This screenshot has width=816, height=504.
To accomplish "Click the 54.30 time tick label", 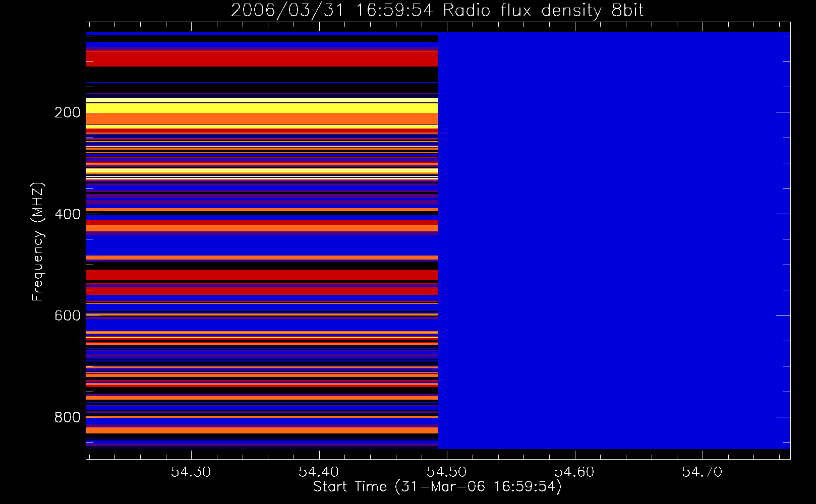I will (191, 472).
